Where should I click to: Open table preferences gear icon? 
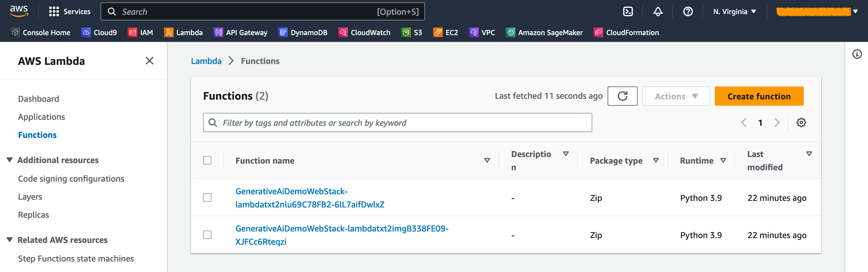tap(801, 122)
